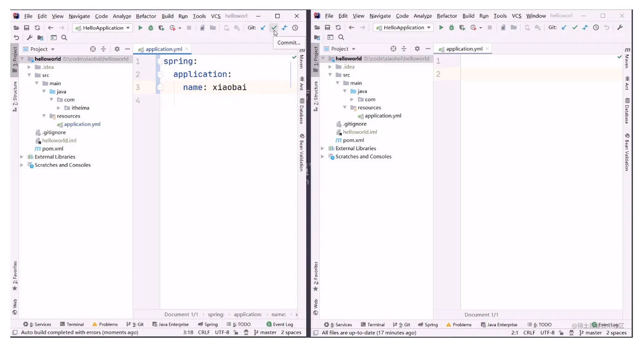The width and height of the screenshot is (644, 341).
Task: Open Build menu in xiaohei window
Action: 468,16
